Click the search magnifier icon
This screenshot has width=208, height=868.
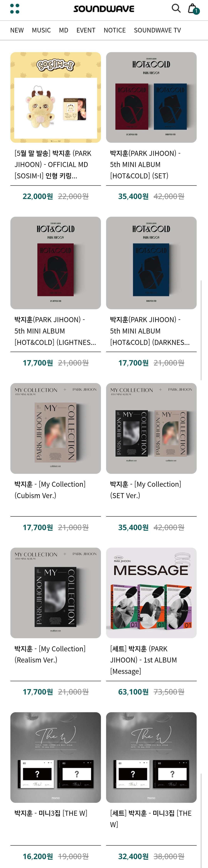[x=176, y=8]
